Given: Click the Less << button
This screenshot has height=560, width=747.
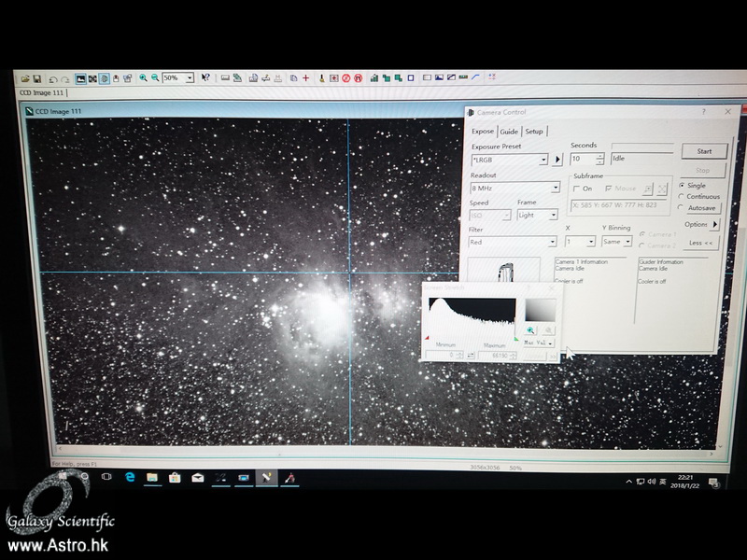Looking at the screenshot, I should tap(700, 243).
